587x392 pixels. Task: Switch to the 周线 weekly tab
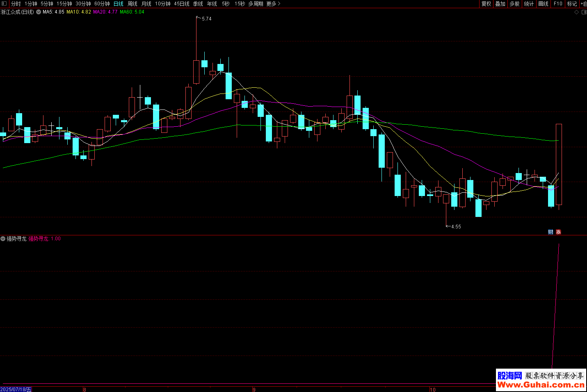tap(132, 4)
